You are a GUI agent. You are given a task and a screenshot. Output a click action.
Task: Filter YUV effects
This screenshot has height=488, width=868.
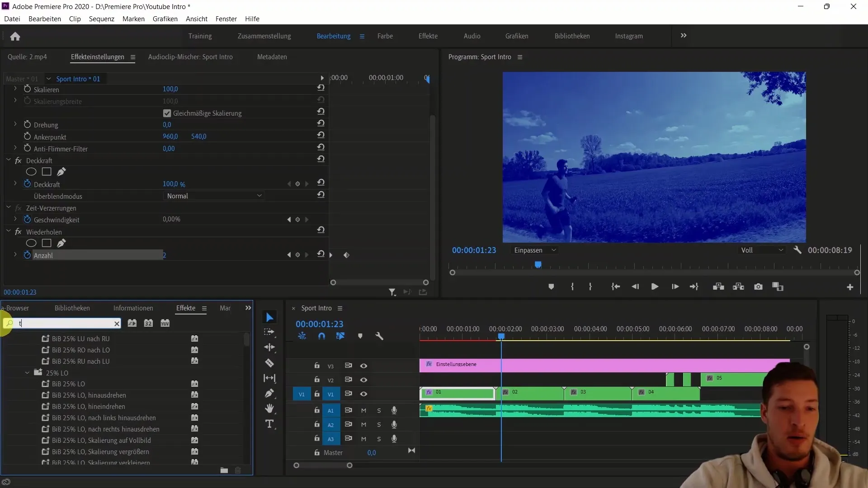point(165,323)
